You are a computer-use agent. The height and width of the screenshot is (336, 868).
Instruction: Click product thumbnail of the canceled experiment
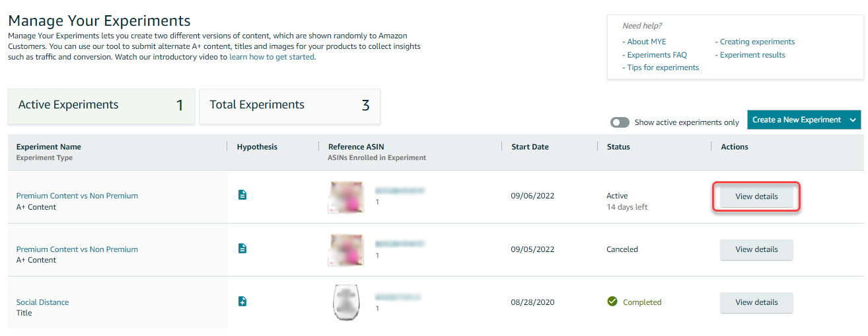pyautogui.click(x=345, y=250)
